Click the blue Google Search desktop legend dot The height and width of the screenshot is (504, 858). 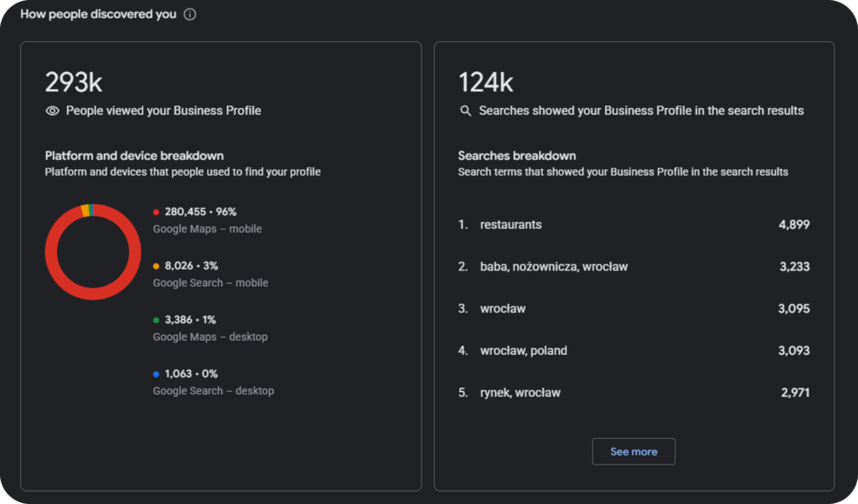156,374
